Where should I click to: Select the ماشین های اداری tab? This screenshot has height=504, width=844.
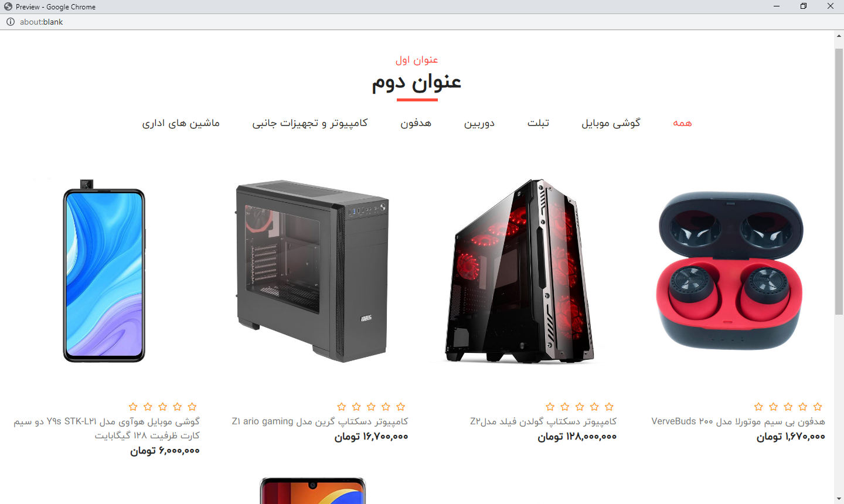tap(181, 122)
